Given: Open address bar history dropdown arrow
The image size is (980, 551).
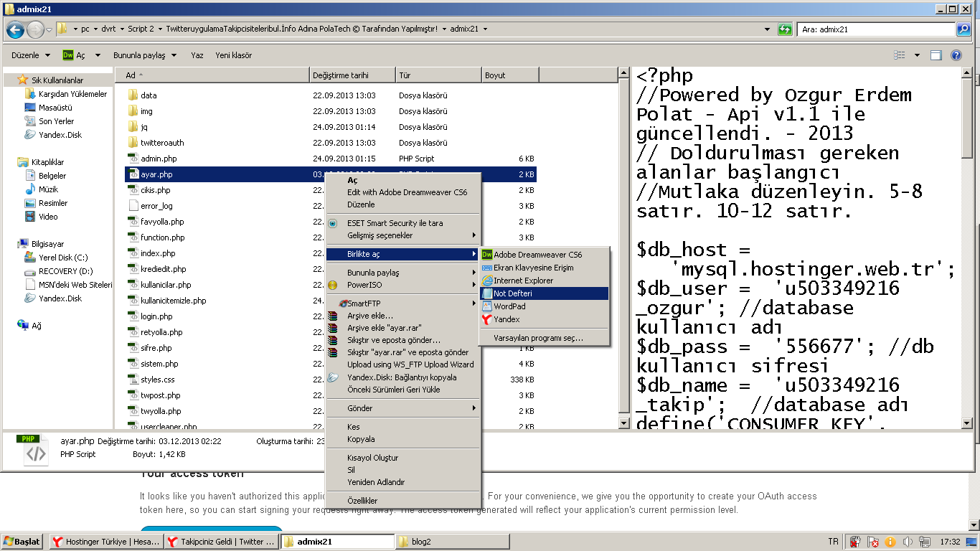Looking at the screenshot, I should coord(768,29).
